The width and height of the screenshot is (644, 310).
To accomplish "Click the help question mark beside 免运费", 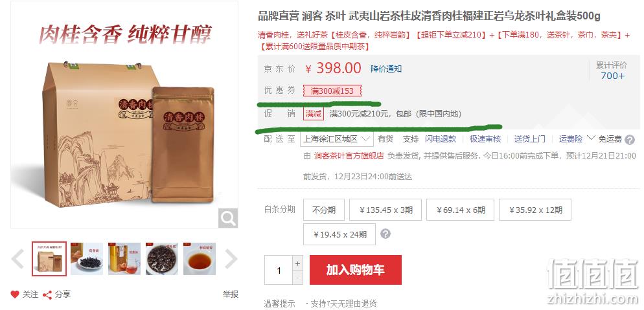I will pos(630,140).
